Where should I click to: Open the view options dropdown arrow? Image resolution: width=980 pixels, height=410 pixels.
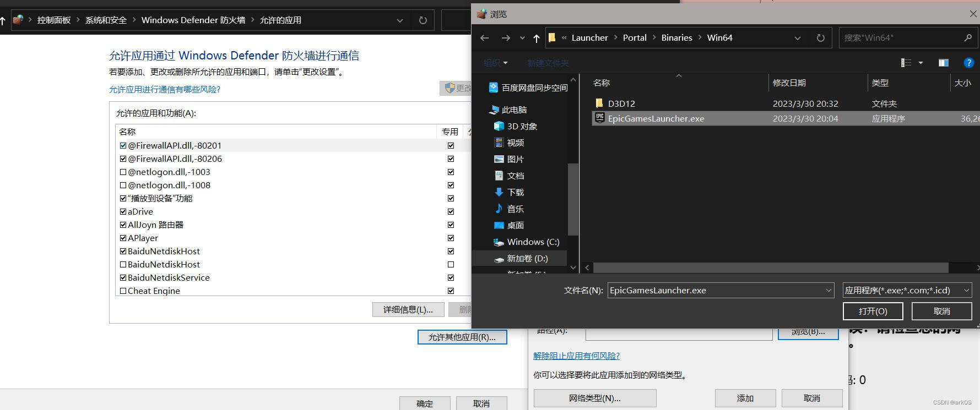pyautogui.click(x=921, y=63)
